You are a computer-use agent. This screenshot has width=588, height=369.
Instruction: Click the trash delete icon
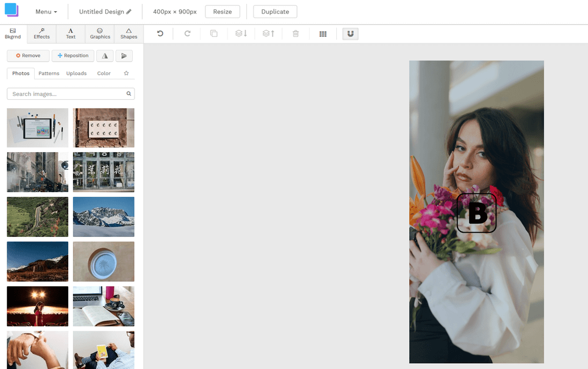click(x=296, y=34)
